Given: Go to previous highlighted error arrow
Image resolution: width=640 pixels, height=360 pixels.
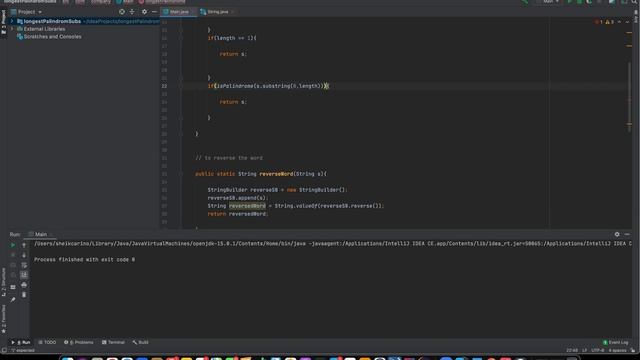Looking at the screenshot, I should 620,22.
